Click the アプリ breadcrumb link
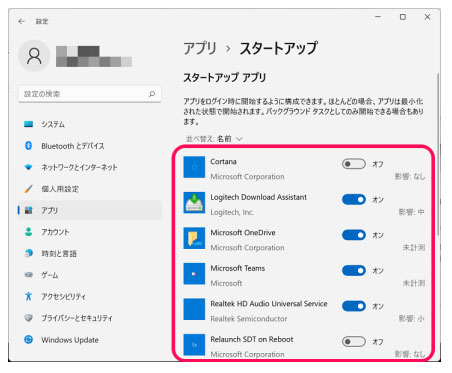 click(x=200, y=48)
